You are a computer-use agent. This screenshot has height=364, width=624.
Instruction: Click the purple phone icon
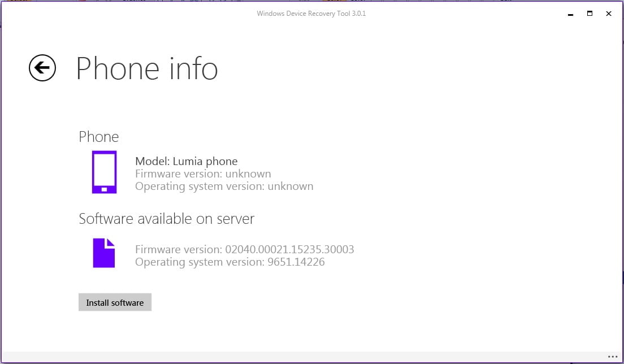(104, 172)
